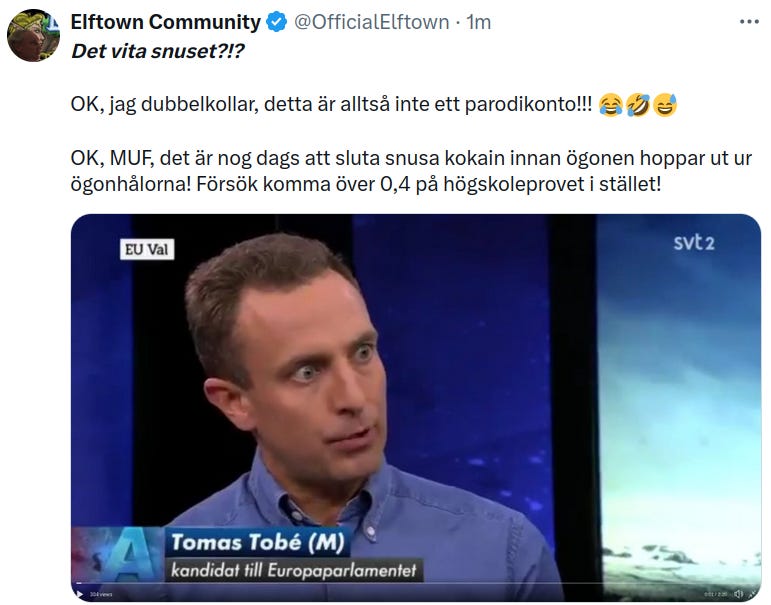The height and width of the screenshot is (605, 771).
Task: Click the Elftown Community display name
Action: click(165, 22)
